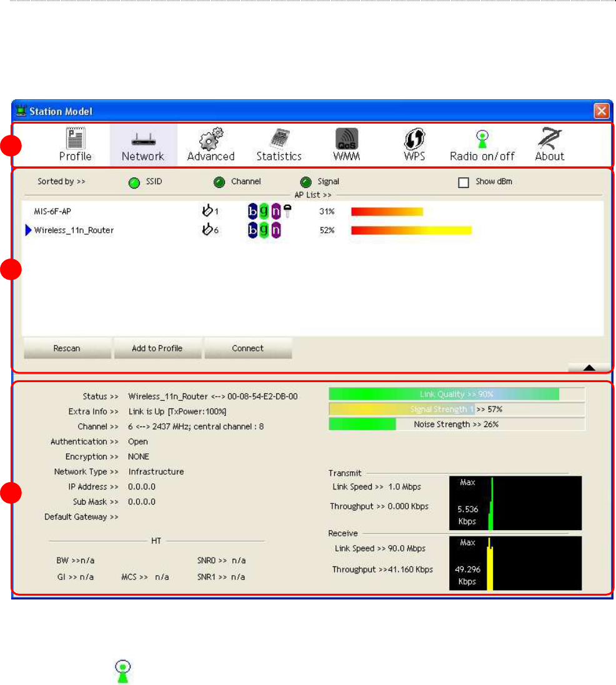Click the Sorted by >> label
Image resolution: width=616 pixels, height=685 pixels.
pyautogui.click(x=61, y=181)
